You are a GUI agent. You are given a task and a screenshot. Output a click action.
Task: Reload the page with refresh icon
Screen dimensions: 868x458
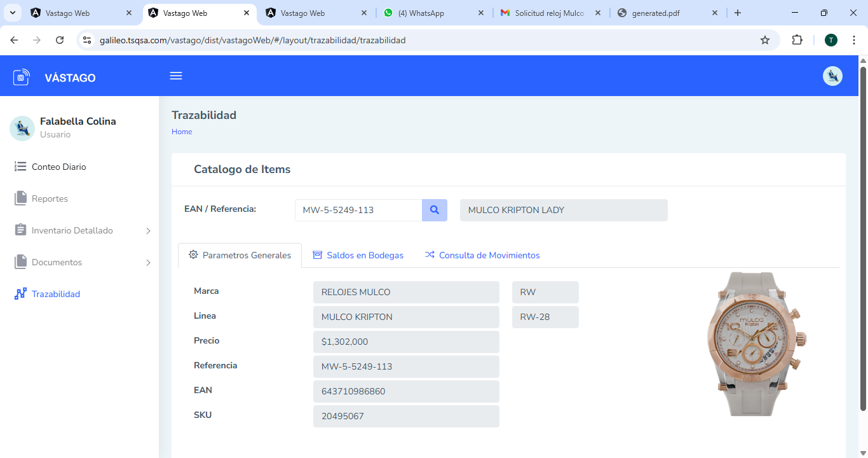tap(60, 40)
